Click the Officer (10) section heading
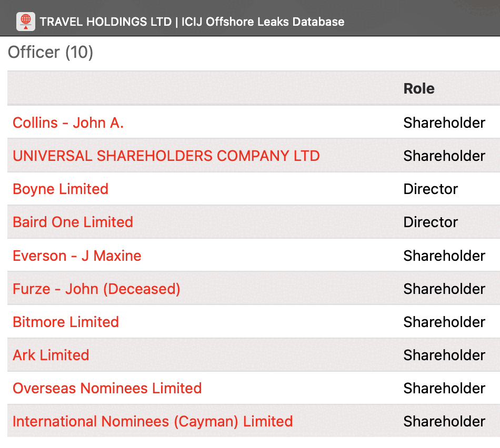 51,52
